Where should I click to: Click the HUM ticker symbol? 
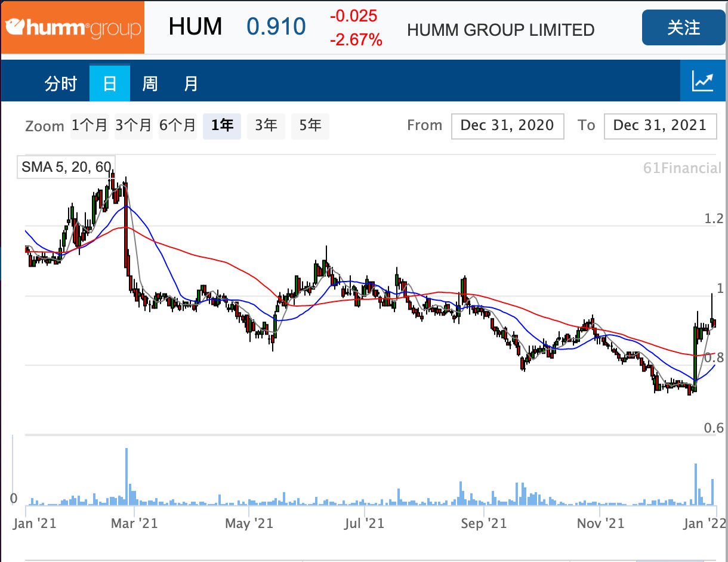pyautogui.click(x=195, y=27)
